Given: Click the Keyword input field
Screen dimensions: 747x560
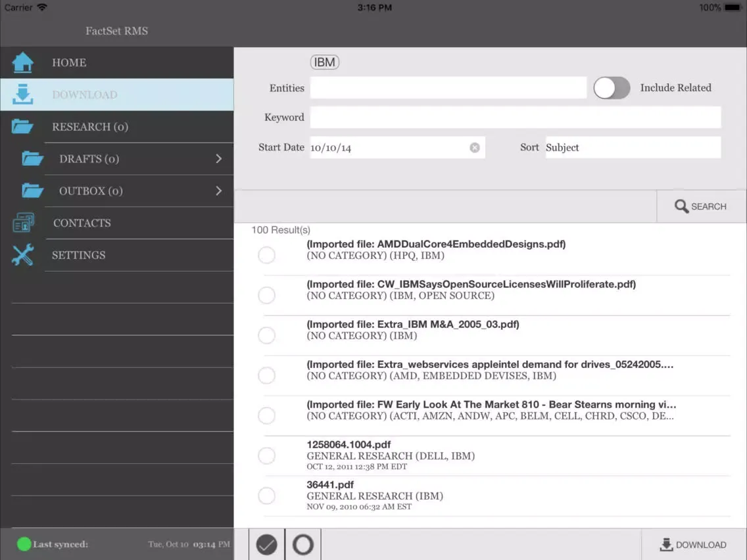Looking at the screenshot, I should pyautogui.click(x=516, y=117).
